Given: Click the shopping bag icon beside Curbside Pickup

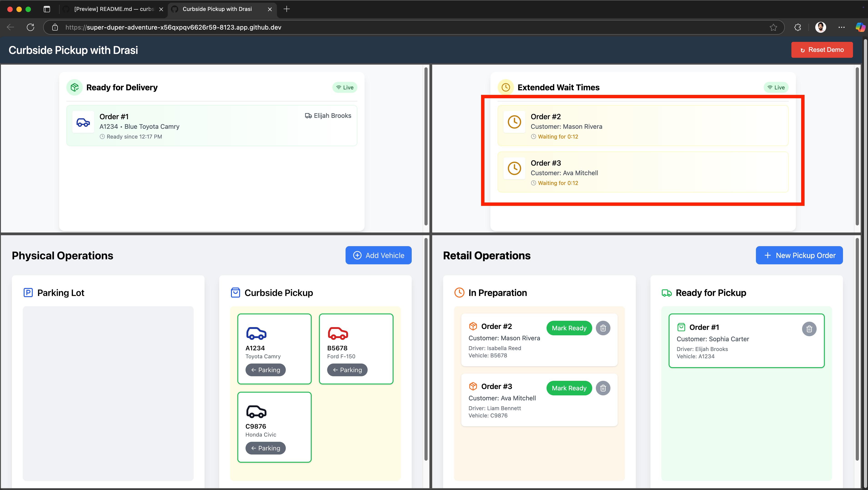Looking at the screenshot, I should click(235, 292).
